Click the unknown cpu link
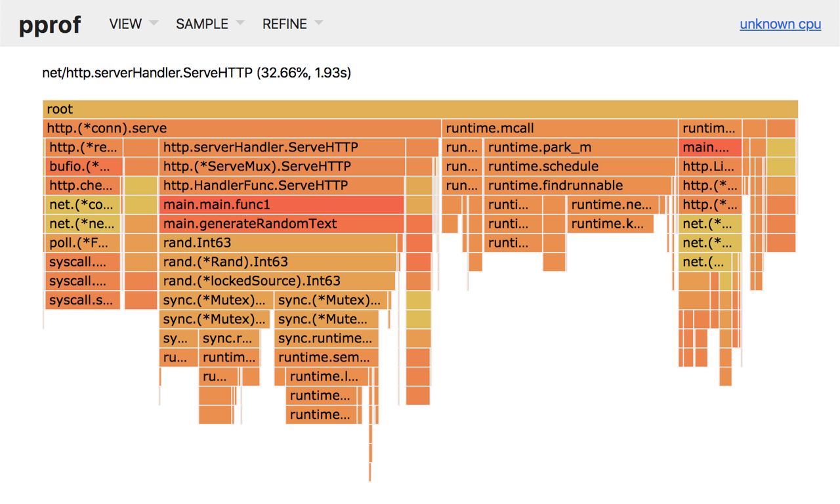The width and height of the screenshot is (840, 504). (780, 24)
